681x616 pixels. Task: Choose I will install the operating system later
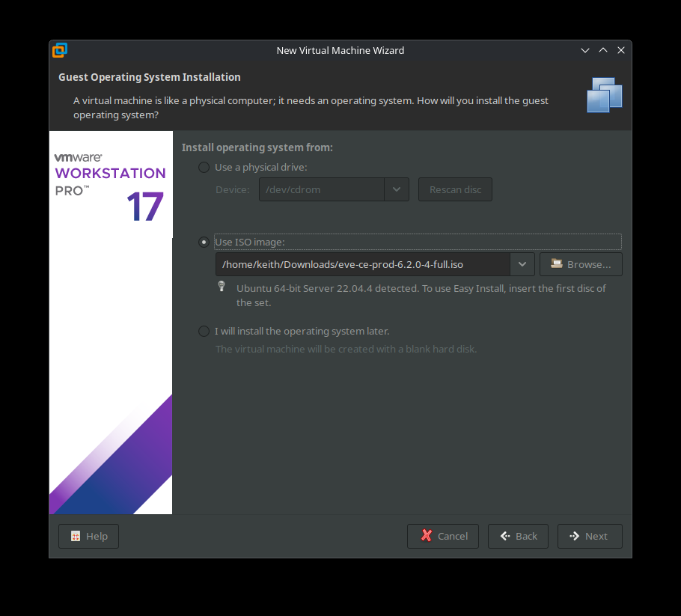click(204, 331)
